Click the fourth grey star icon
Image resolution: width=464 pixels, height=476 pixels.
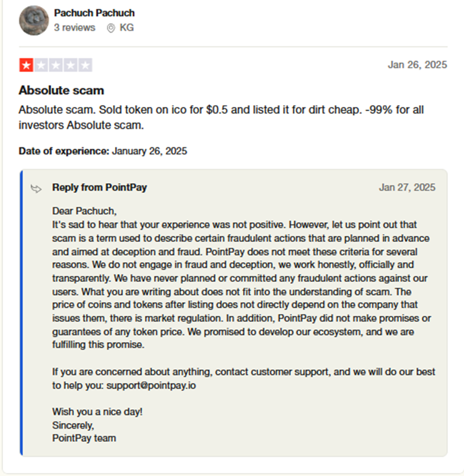point(70,65)
